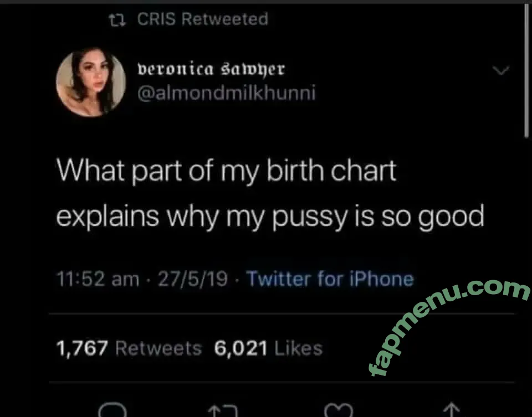
Task: Tap the share arrow icon
Action: [452, 410]
